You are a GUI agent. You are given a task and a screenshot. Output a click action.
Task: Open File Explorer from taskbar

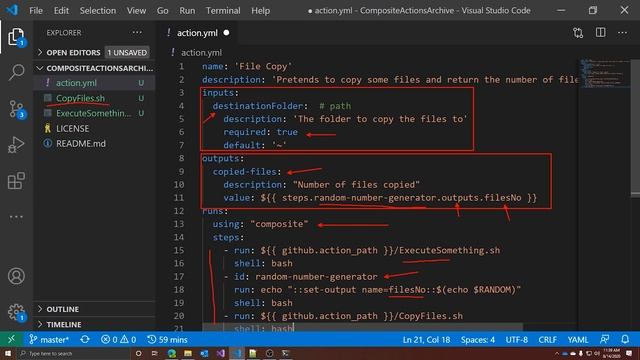(x=188, y=353)
